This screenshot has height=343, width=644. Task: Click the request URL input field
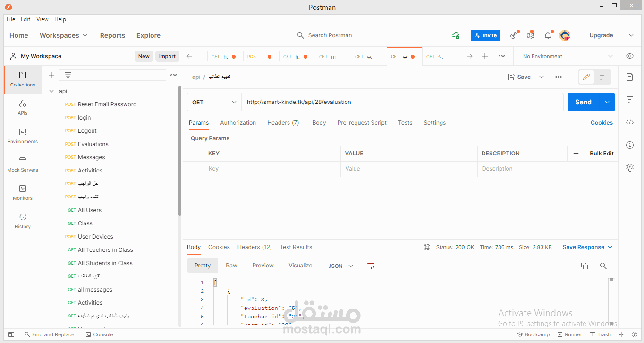coord(403,102)
